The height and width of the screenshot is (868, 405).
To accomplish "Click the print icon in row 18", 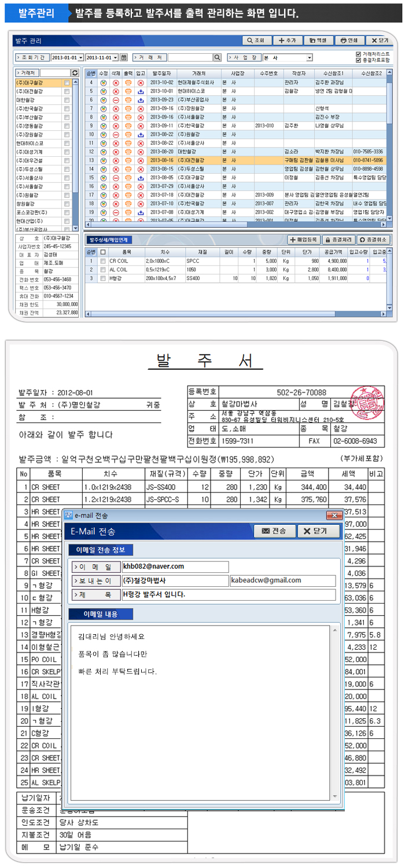I will tap(128, 203).
